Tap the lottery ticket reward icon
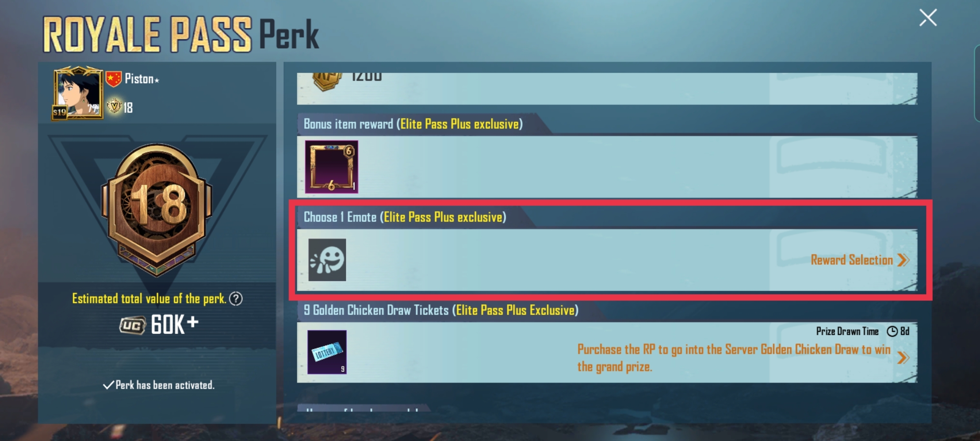 [x=327, y=352]
